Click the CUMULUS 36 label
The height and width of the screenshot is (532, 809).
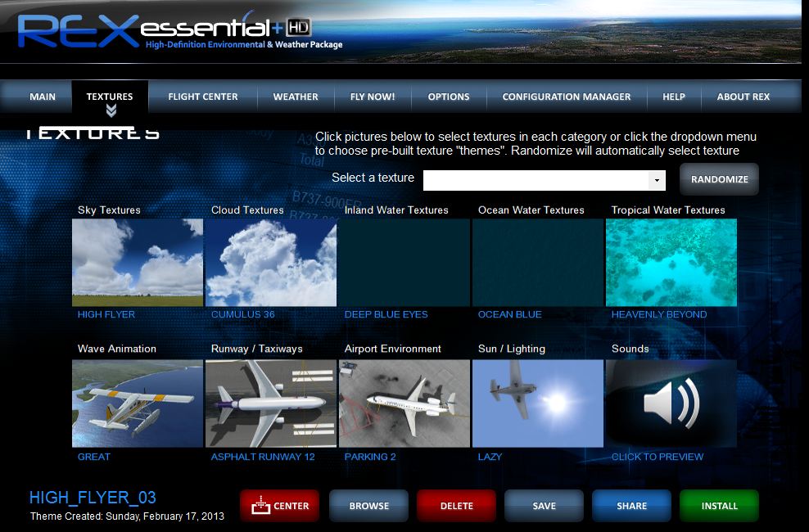pyautogui.click(x=243, y=314)
